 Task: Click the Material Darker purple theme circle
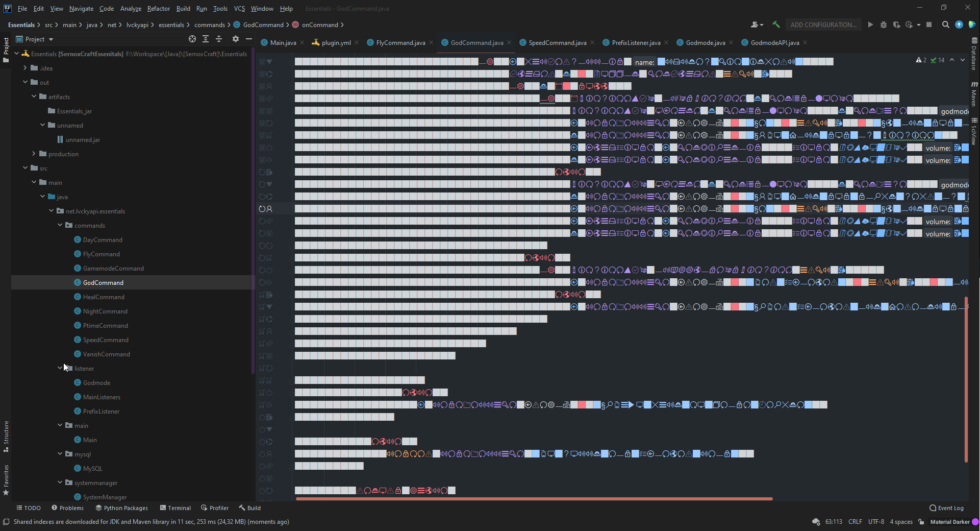975,522
